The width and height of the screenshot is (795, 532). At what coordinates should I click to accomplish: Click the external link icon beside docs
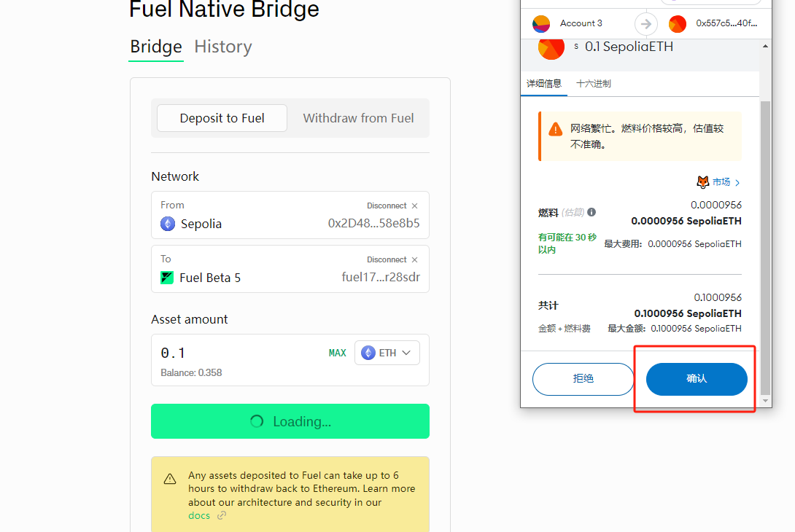222,516
